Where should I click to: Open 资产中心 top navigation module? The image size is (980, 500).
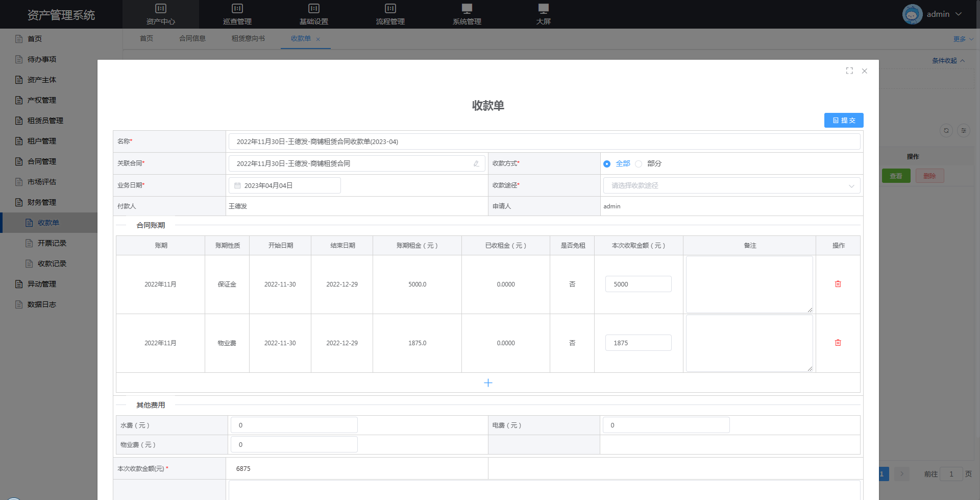(161, 14)
